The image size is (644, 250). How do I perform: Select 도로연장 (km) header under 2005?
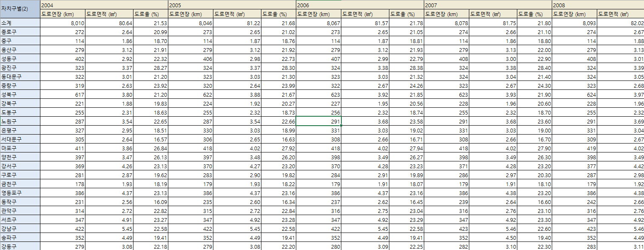(191, 14)
